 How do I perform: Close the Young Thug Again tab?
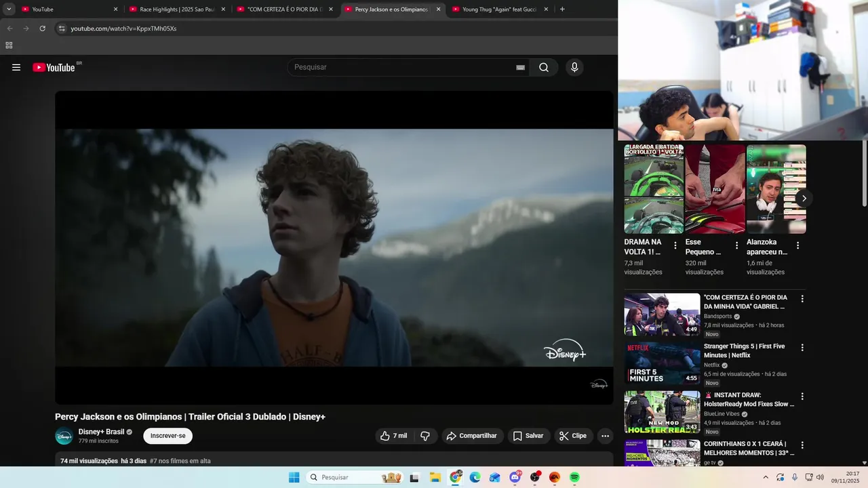tap(546, 9)
